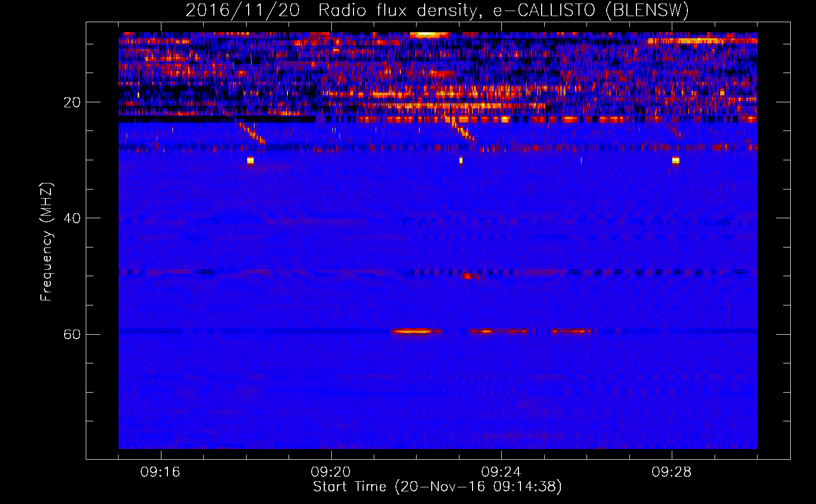The width and height of the screenshot is (816, 504).
Task: Click the yellow spot near 30 MHz at 09:28
Action: tap(676, 161)
